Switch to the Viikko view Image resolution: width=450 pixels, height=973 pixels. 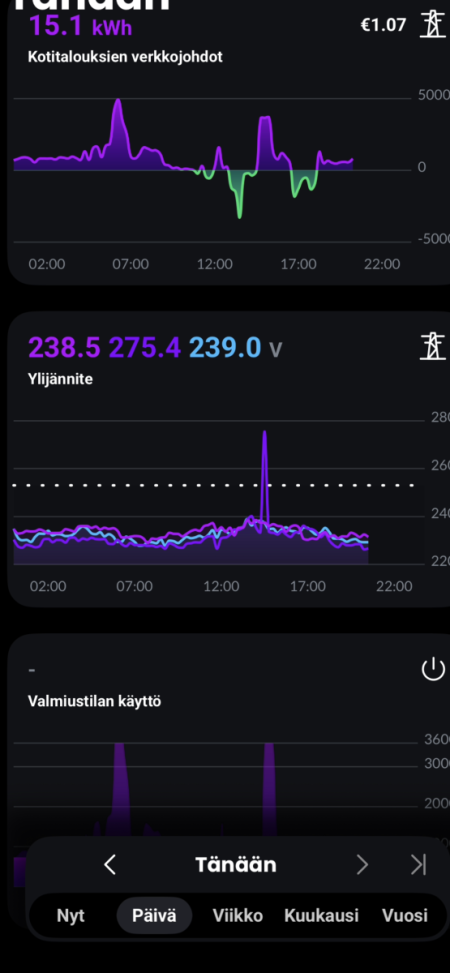tap(238, 915)
